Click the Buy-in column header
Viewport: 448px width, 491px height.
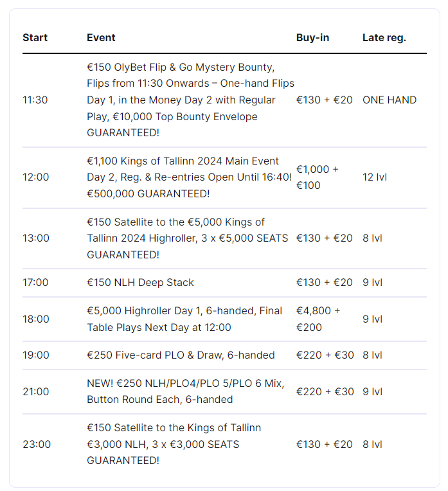click(312, 37)
